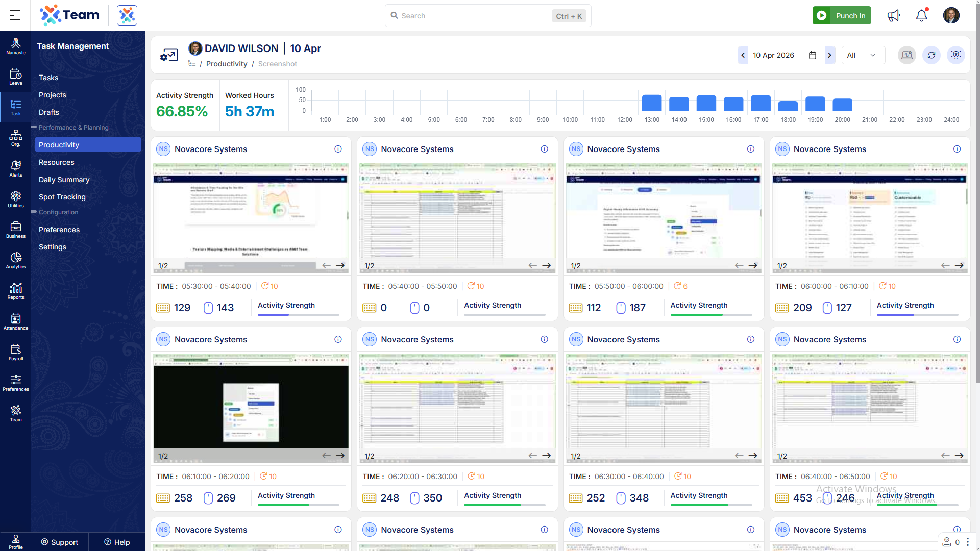Image resolution: width=980 pixels, height=551 pixels.
Task: Click the 10 Apr 2026 date field
Action: 787,55
